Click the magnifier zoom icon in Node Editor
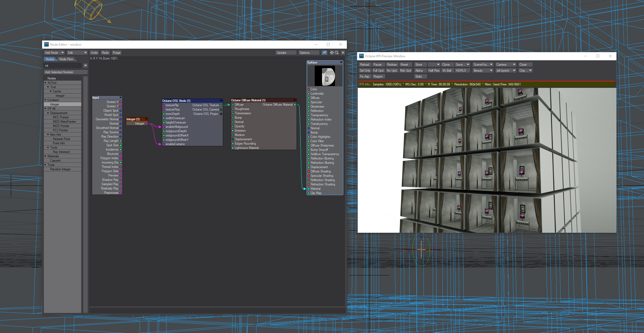644x333 pixels. pyautogui.click(x=337, y=53)
